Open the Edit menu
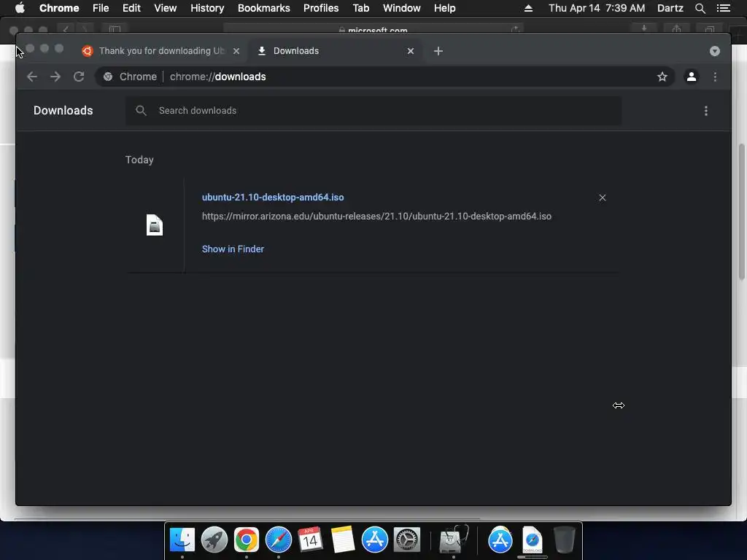The height and width of the screenshot is (560, 747). pos(131,8)
